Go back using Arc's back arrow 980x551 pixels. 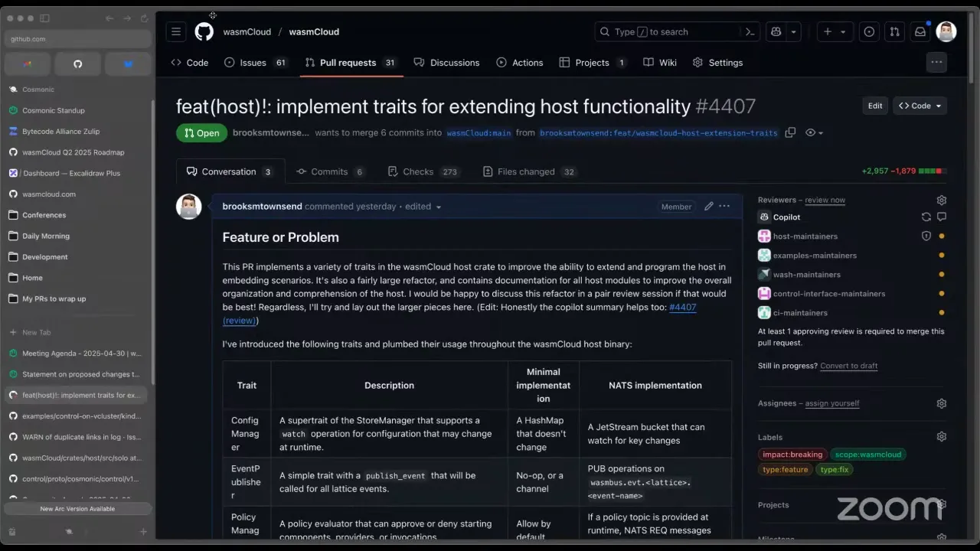[x=109, y=18]
